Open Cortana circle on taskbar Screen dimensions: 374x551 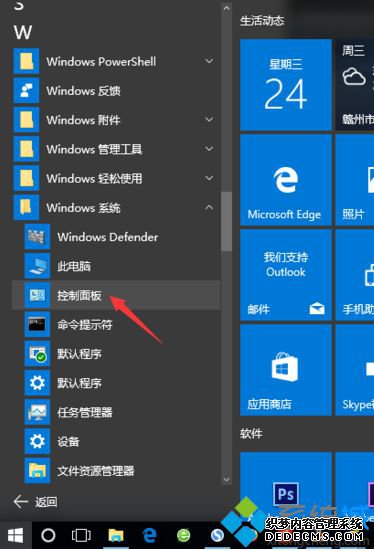click(48, 536)
